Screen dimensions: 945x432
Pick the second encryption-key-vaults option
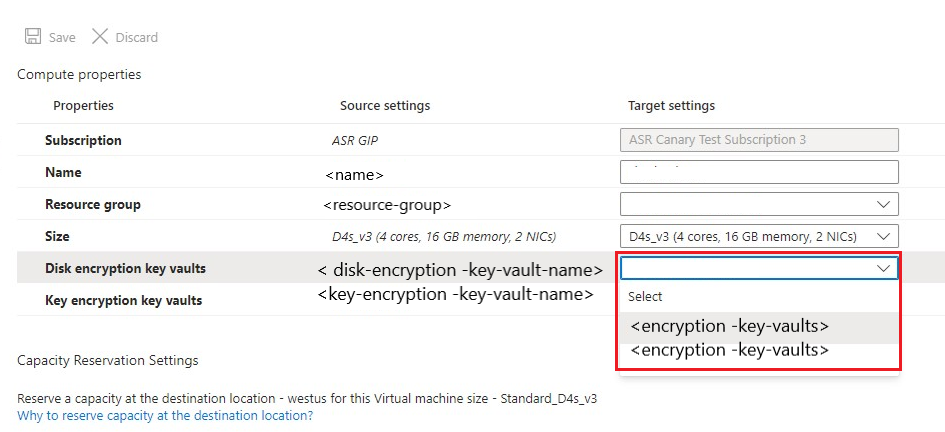(x=730, y=350)
